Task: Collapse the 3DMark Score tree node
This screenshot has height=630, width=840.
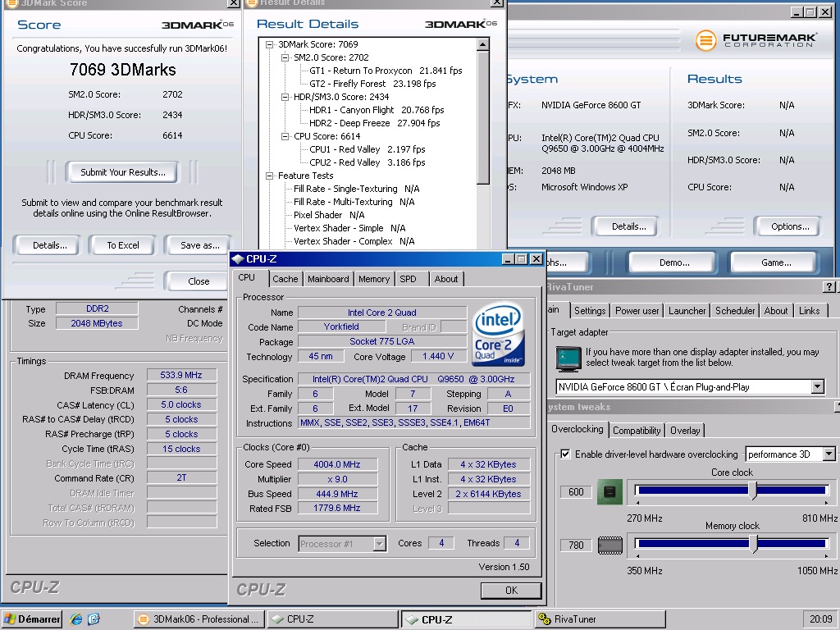Action: (x=269, y=44)
